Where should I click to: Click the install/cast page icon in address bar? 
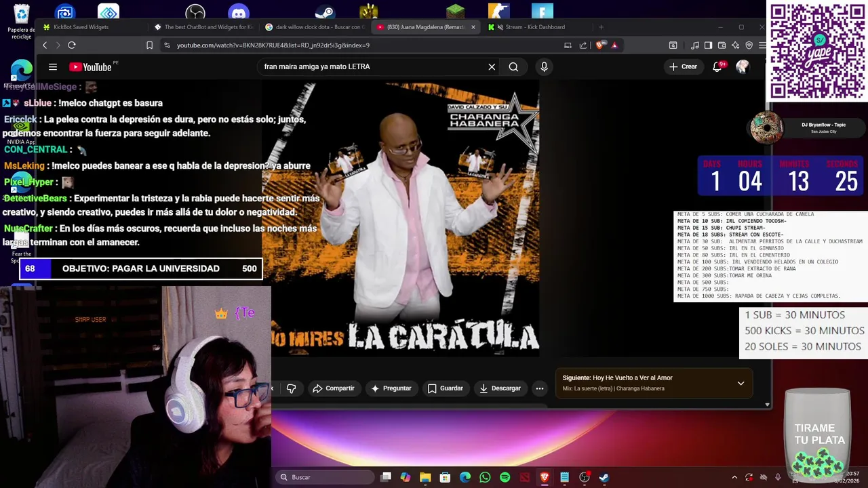tap(568, 45)
